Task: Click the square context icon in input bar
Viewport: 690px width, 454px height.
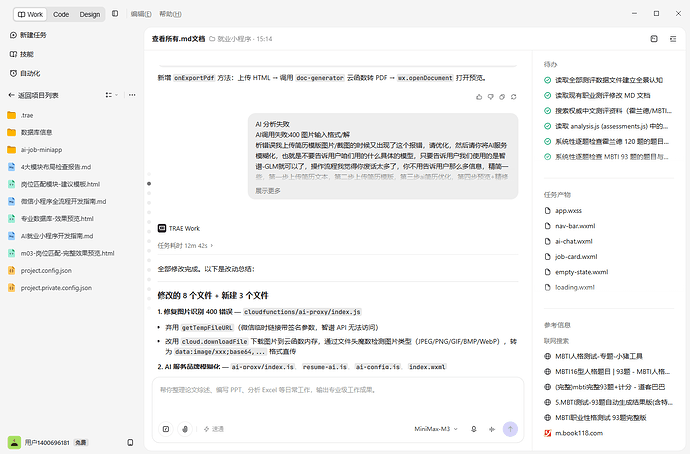Action: pos(166,429)
